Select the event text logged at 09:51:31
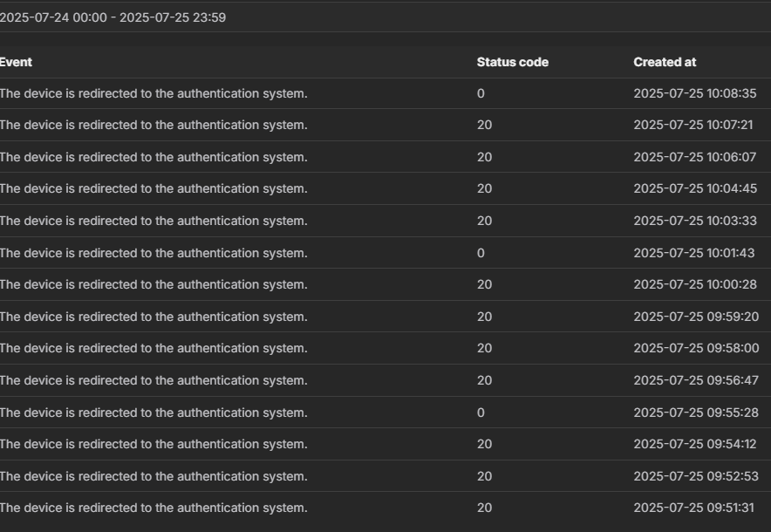 154,508
